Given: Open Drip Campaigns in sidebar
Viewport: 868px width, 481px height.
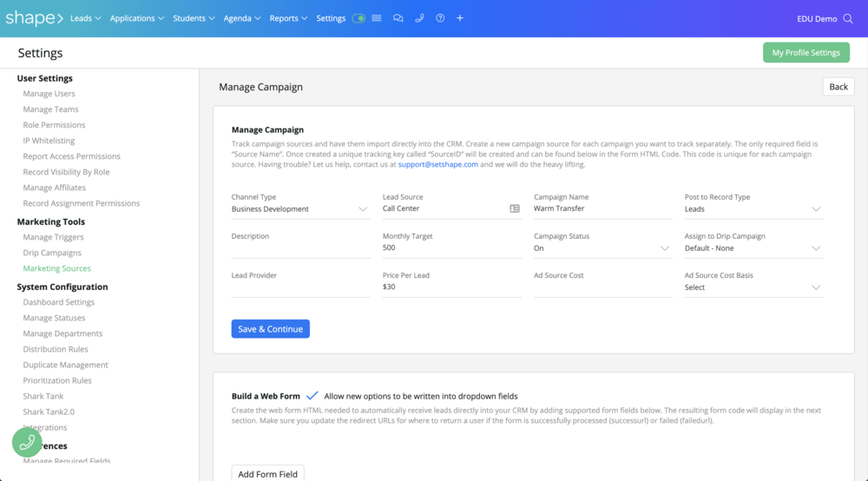Looking at the screenshot, I should coord(52,253).
